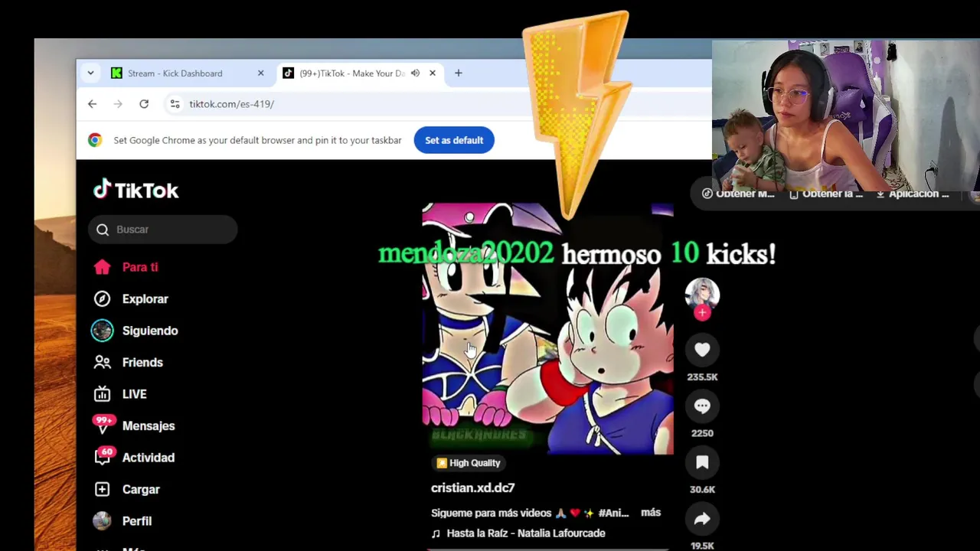Click the Dragon Ball video thumbnail
Image resolution: width=980 pixels, height=551 pixels.
click(547, 329)
